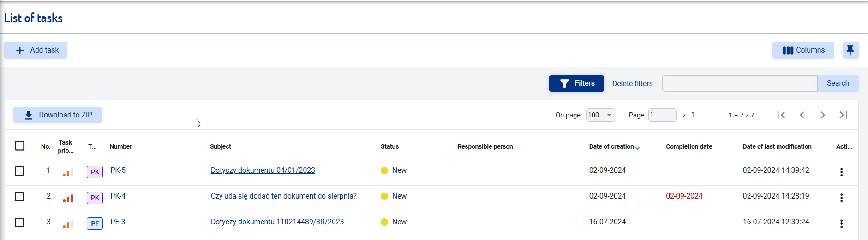The width and height of the screenshot is (868, 240).
Task: Go to the previous page arrow
Action: 802,115
